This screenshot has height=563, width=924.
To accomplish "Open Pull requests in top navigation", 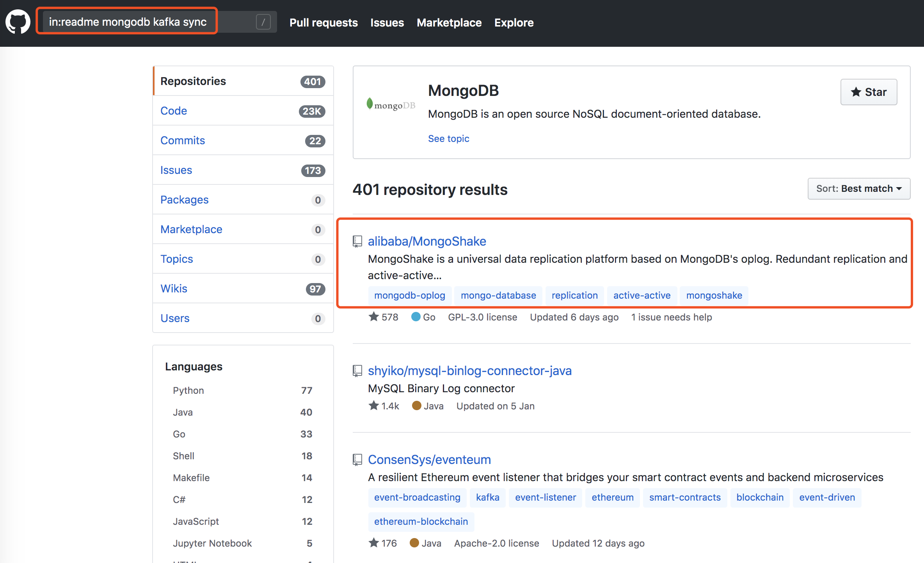I will [x=323, y=23].
